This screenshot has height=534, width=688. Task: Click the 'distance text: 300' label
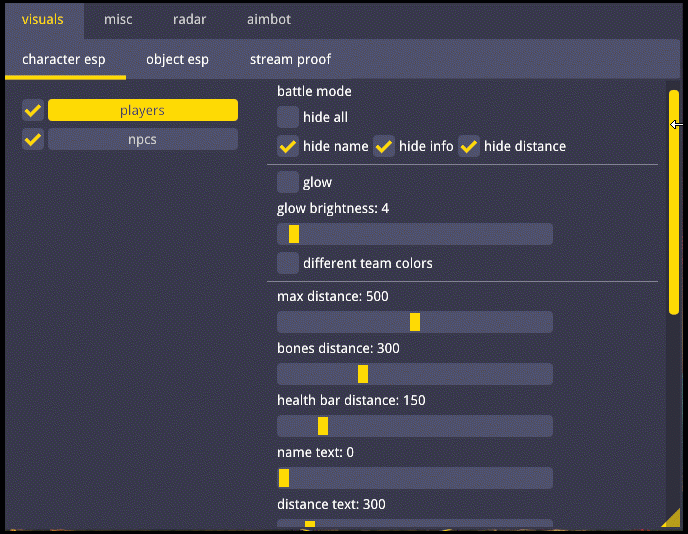tap(331, 505)
